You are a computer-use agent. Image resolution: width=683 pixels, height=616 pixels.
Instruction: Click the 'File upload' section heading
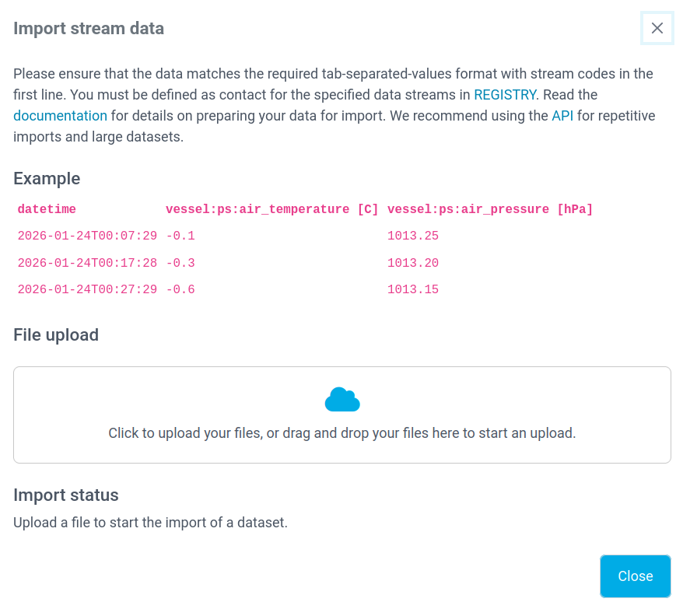click(x=56, y=334)
